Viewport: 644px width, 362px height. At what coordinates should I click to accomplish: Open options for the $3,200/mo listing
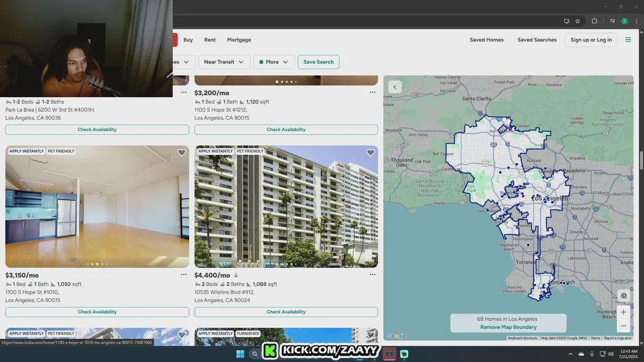pyautogui.click(x=372, y=93)
